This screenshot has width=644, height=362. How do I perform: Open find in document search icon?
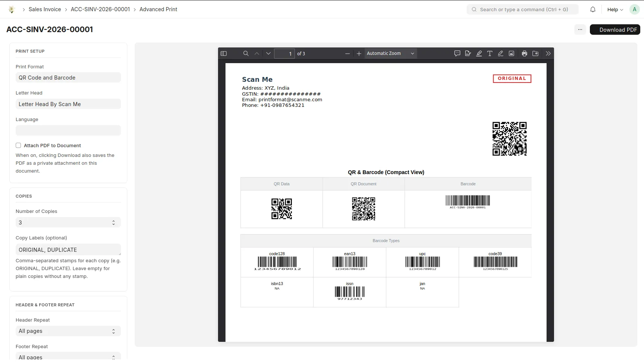[246, 53]
